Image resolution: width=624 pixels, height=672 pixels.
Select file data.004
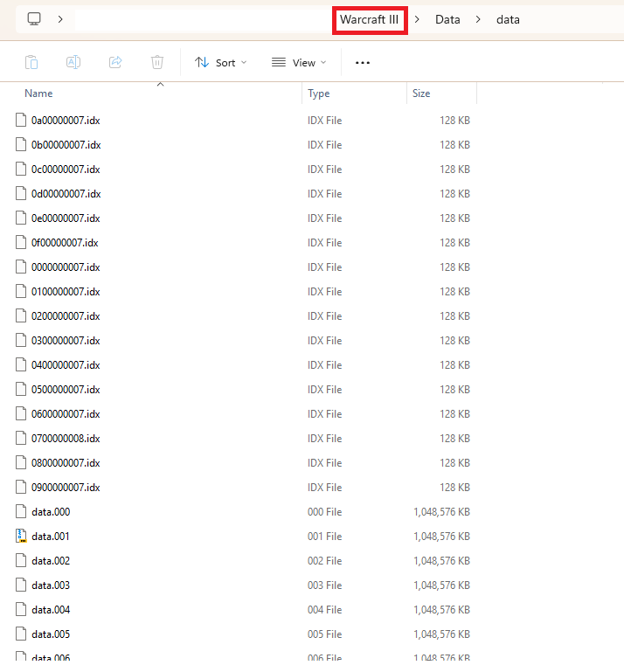[51, 609]
